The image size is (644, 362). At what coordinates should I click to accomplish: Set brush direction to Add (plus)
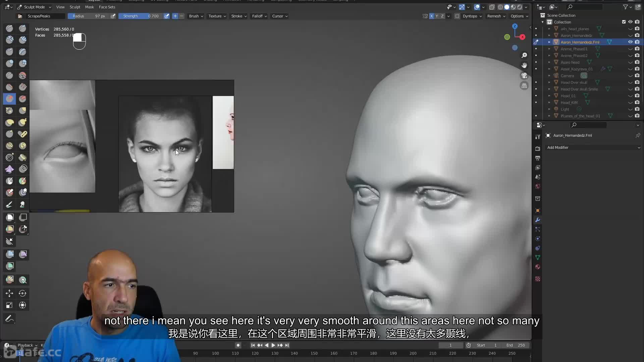click(x=175, y=16)
